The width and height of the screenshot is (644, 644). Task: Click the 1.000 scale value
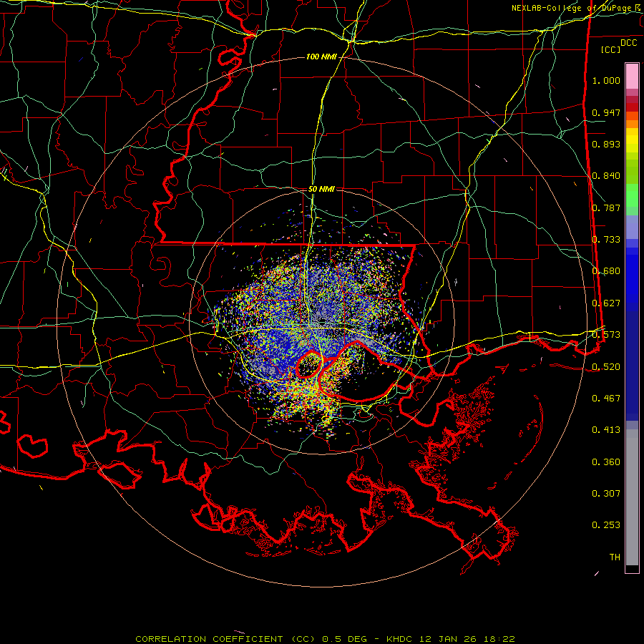606,80
